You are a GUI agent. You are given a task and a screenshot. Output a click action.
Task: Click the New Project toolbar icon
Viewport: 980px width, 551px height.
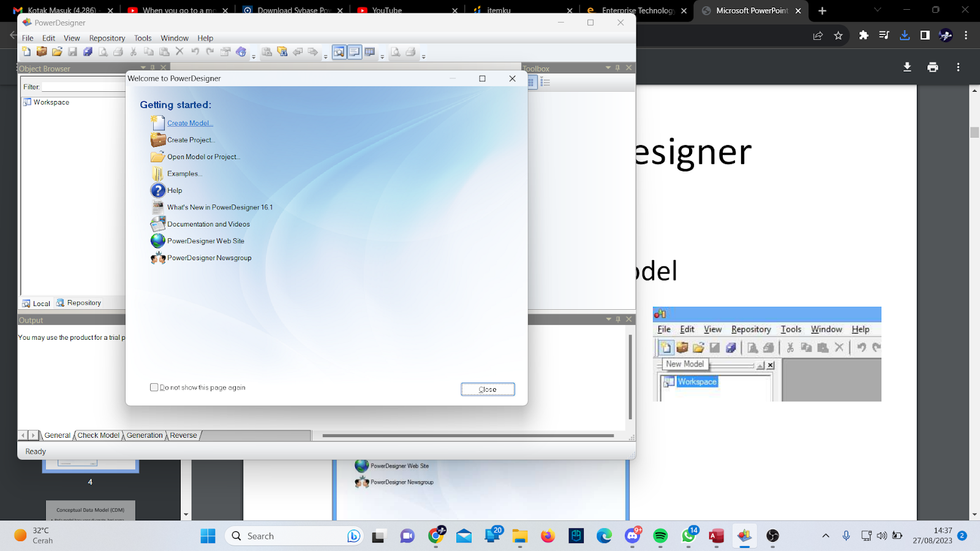pos(42,52)
